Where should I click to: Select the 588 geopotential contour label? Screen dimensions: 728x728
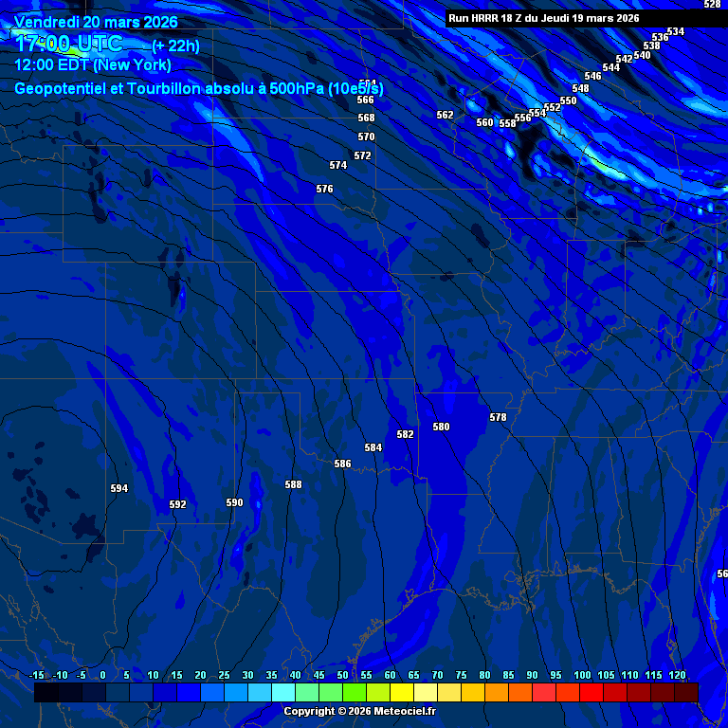[x=294, y=485]
